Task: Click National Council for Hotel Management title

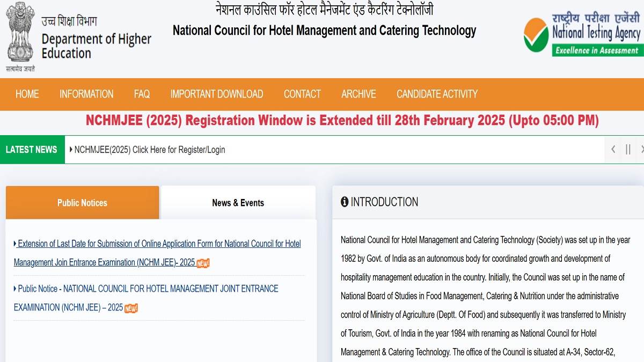Action: tap(324, 30)
